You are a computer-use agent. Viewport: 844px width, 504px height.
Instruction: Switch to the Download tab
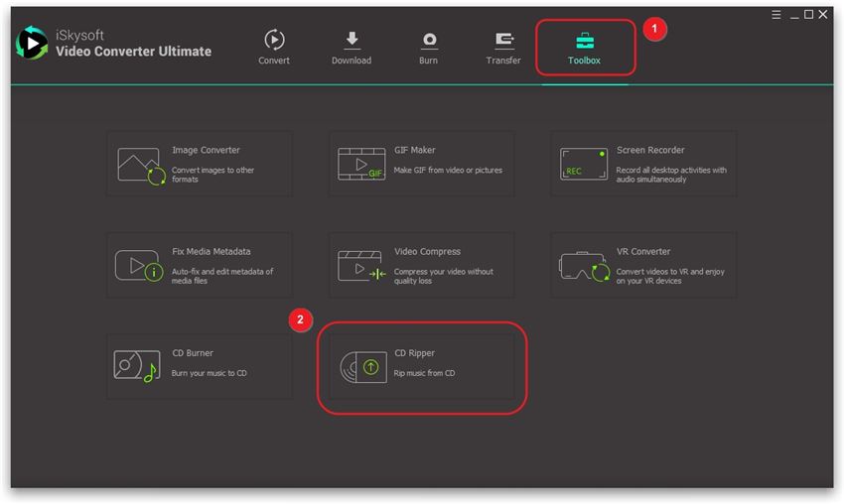[x=352, y=47]
